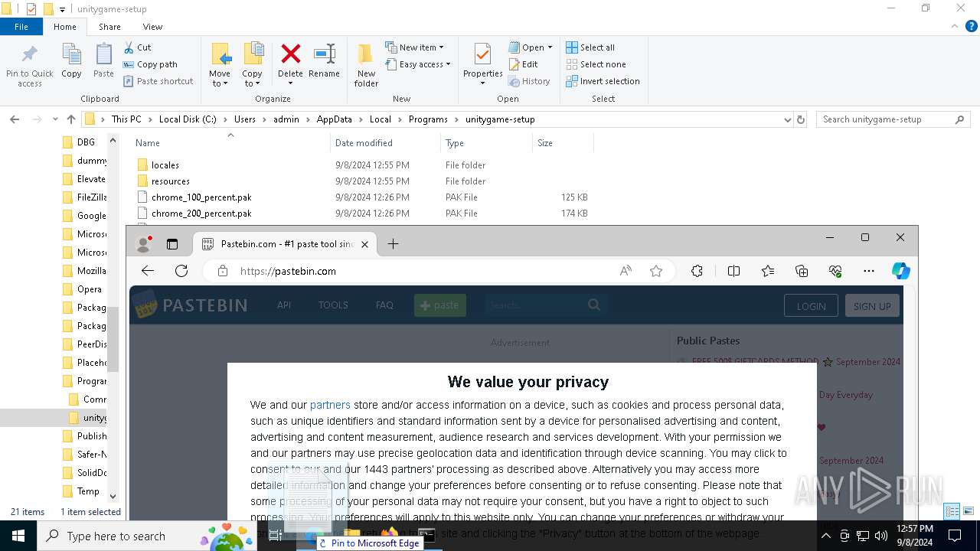
Task: Open Explorer recent locations dropdown arrow
Action: 55,119
